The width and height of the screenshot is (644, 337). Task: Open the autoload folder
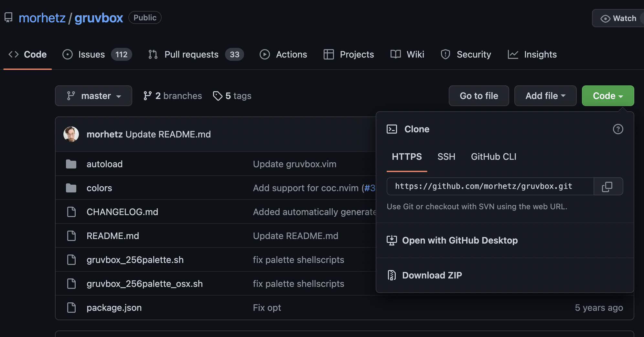[x=104, y=164]
